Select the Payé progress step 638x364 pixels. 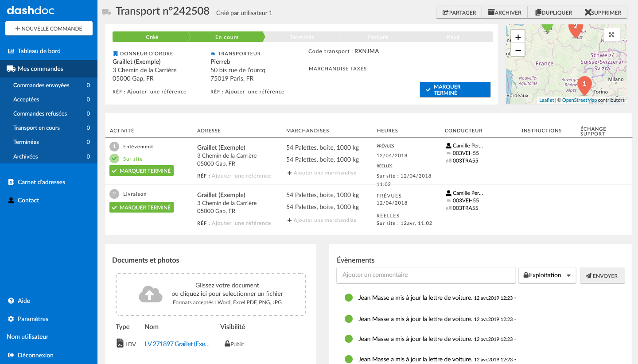tap(454, 37)
